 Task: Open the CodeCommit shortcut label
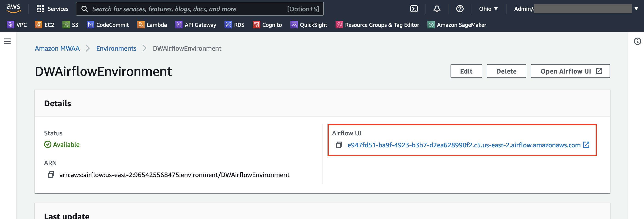(x=112, y=25)
